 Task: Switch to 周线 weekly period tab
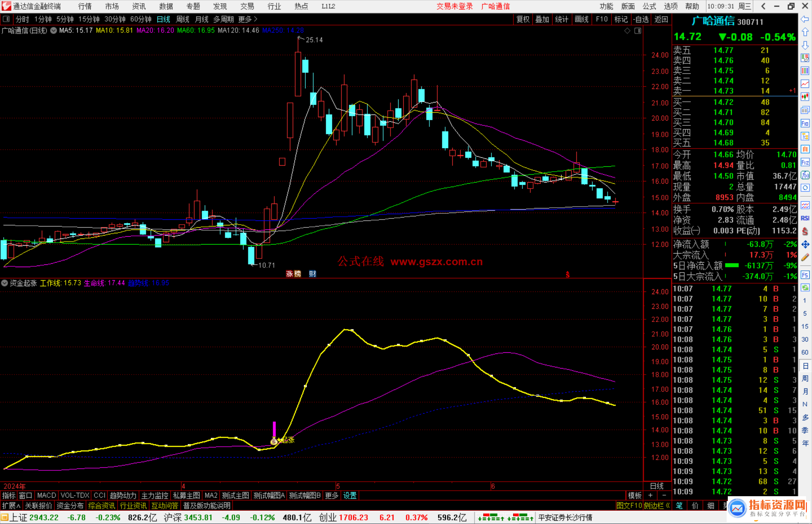click(x=183, y=19)
